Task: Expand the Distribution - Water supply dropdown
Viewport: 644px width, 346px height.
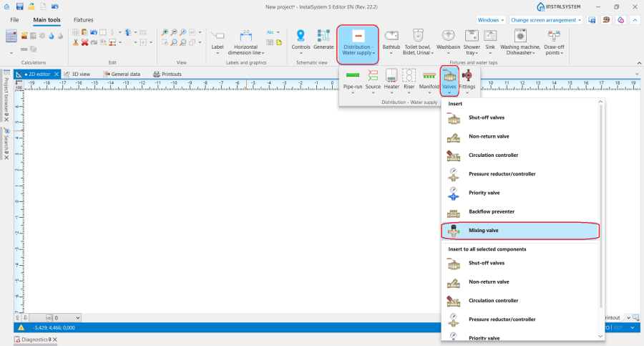Action: click(x=358, y=44)
